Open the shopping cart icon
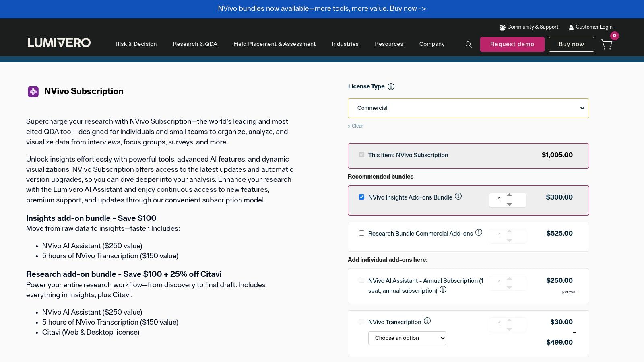Viewport: 644px width, 362px height. click(x=606, y=44)
